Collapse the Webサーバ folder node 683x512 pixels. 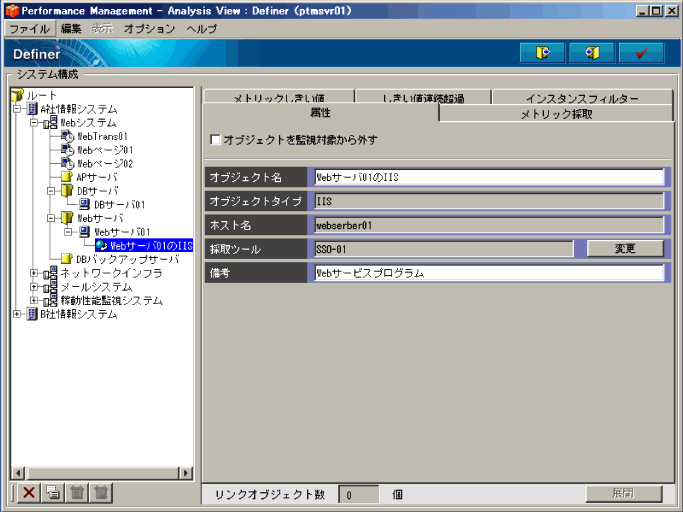point(51,218)
